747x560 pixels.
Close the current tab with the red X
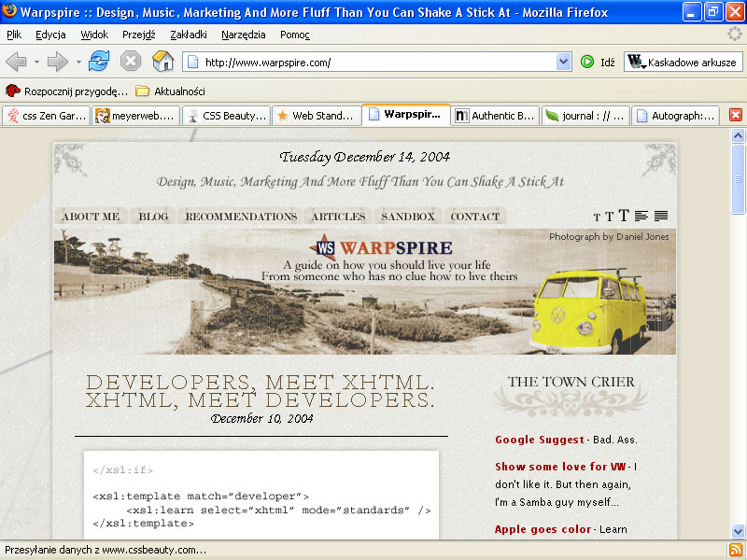coord(736,115)
